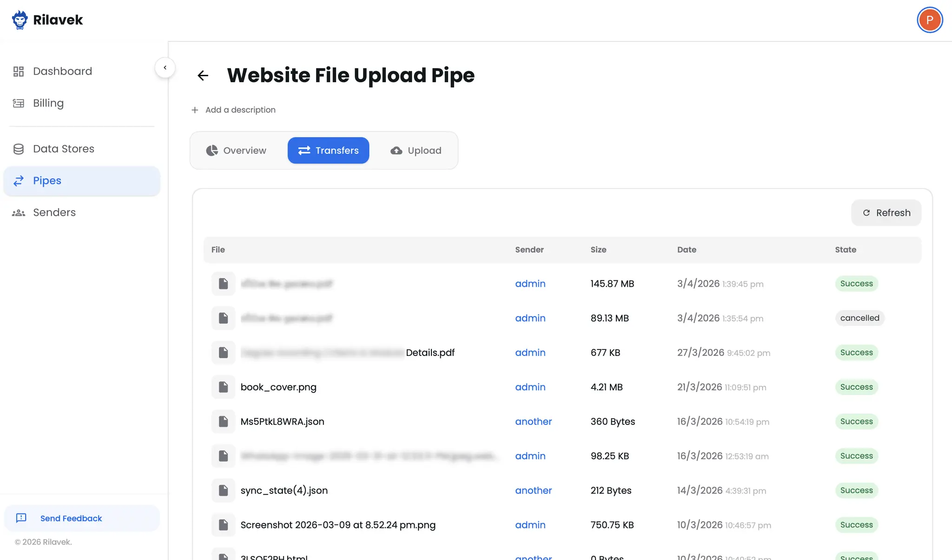The width and height of the screenshot is (952, 560).
Task: Switch to the Upload tab
Action: click(x=416, y=151)
